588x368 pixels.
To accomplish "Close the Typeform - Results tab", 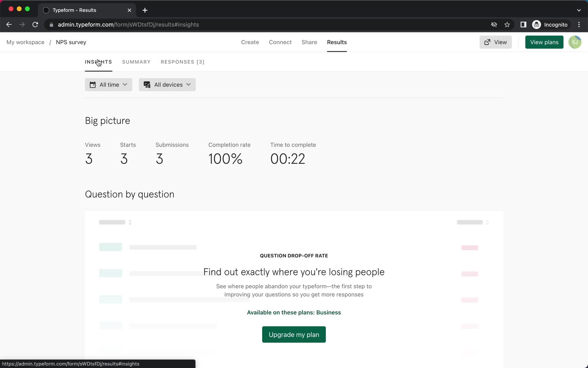I will 130,10.
